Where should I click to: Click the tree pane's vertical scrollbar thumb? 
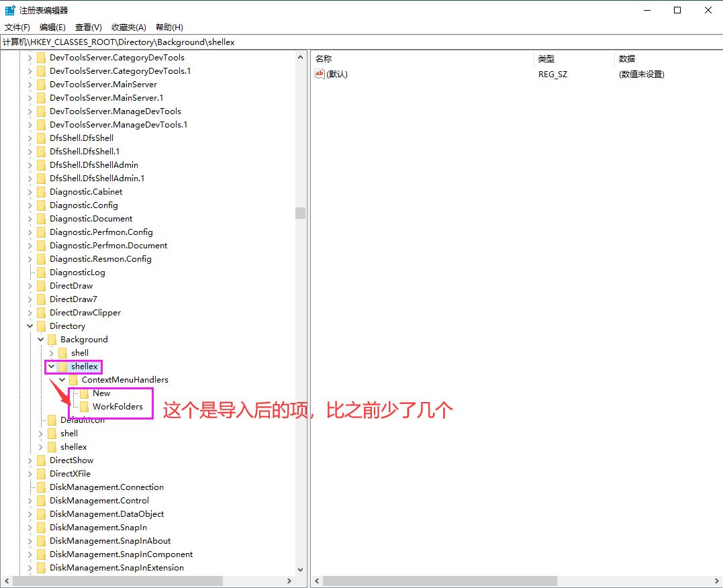pyautogui.click(x=301, y=213)
